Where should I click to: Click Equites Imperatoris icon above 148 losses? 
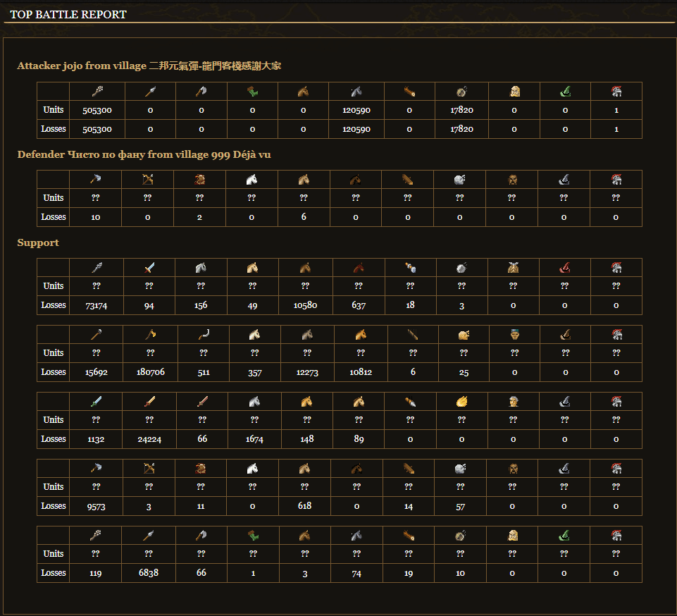pyautogui.click(x=306, y=402)
